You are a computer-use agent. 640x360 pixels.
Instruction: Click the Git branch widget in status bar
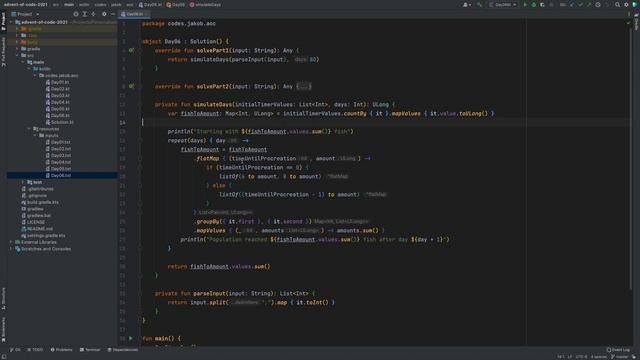621,357
